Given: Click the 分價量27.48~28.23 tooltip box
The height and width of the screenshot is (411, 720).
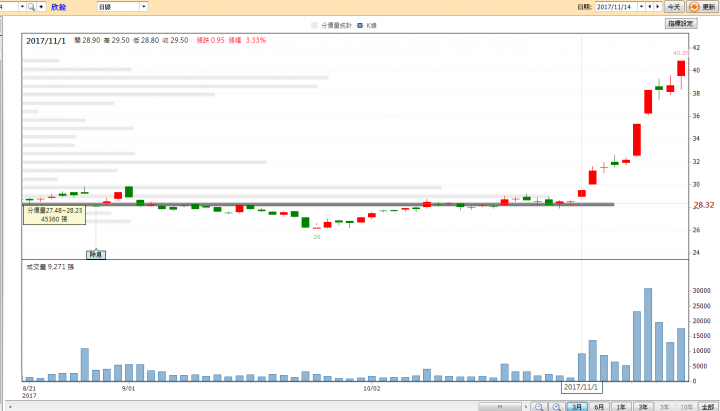Looking at the screenshot, I should [54, 215].
